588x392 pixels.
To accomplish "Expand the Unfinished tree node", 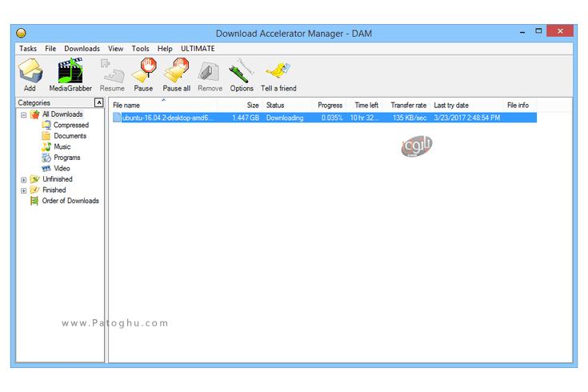I will click(x=24, y=180).
